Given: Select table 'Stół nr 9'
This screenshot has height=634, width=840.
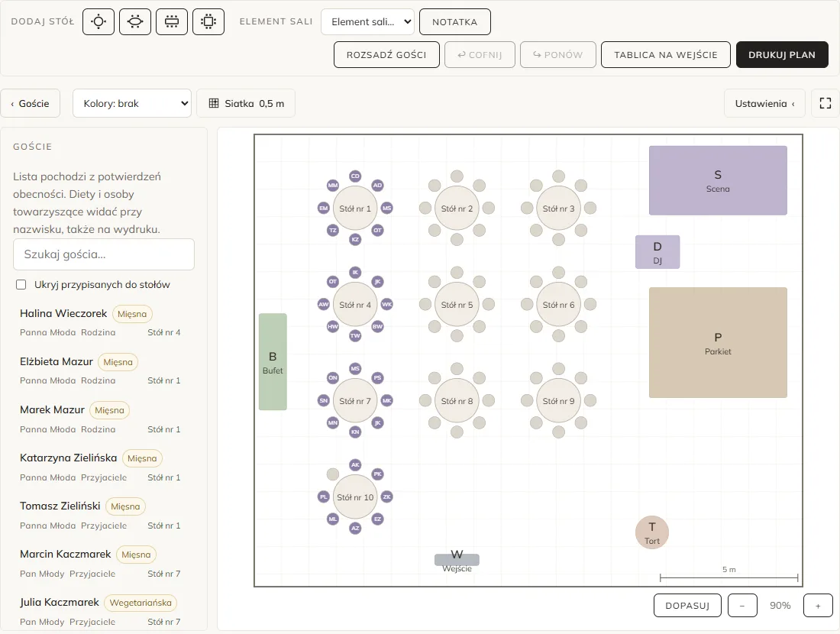Looking at the screenshot, I should click(558, 400).
